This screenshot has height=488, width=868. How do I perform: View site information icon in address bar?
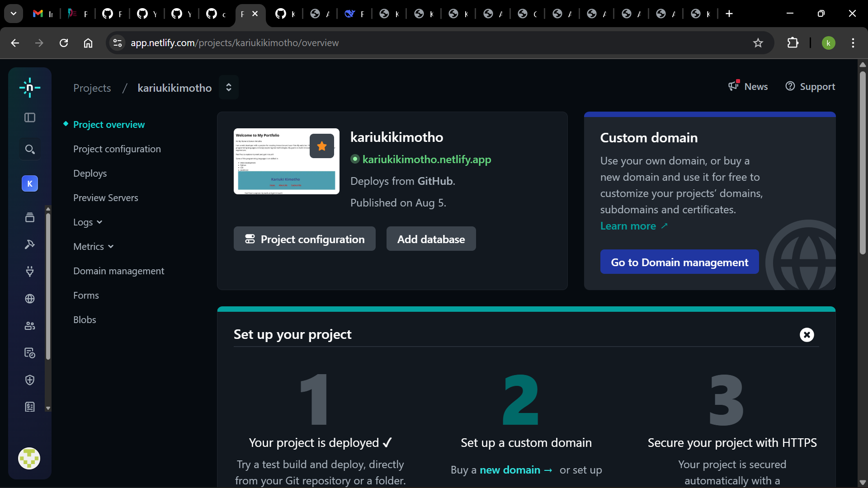click(118, 43)
